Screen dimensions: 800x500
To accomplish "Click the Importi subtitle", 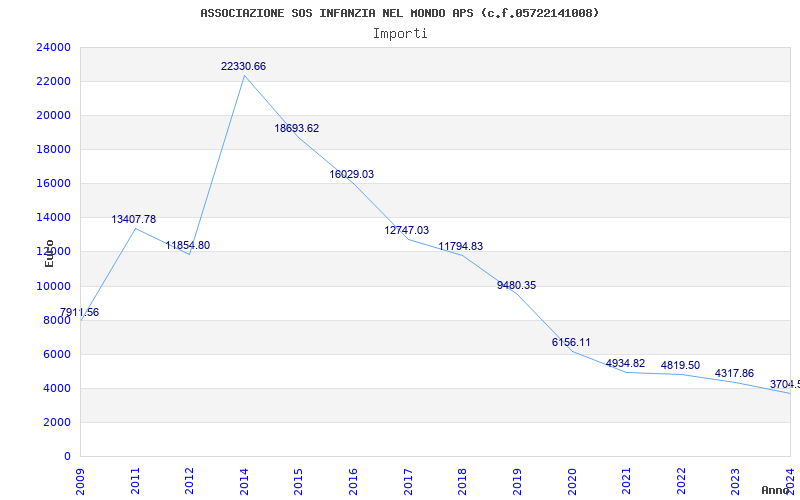I will [400, 34].
